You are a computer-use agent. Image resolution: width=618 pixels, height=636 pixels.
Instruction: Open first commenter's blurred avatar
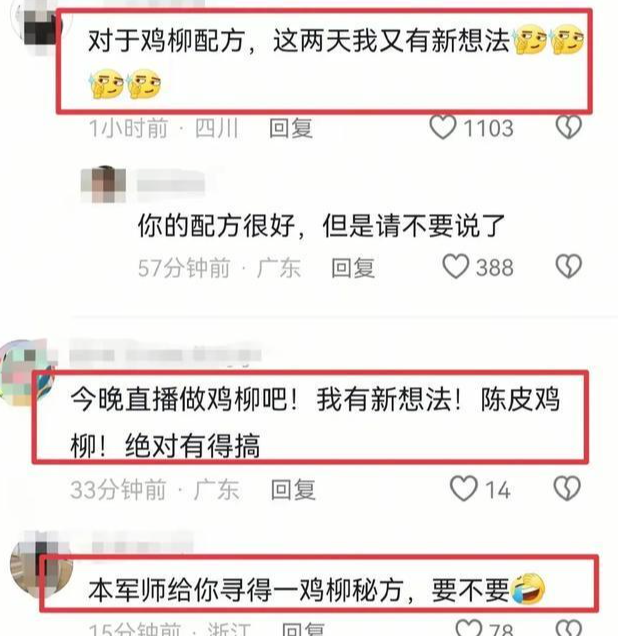pyautogui.click(x=40, y=27)
